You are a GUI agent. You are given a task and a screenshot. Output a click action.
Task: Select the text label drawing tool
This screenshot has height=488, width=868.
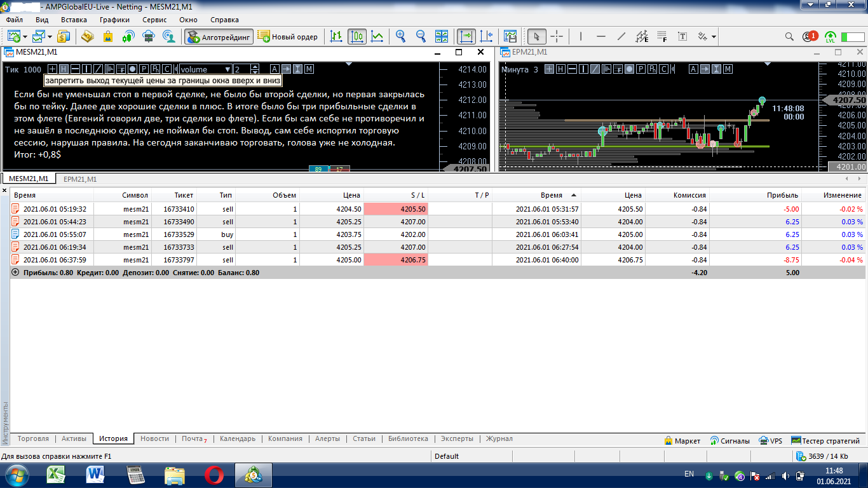pos(683,36)
